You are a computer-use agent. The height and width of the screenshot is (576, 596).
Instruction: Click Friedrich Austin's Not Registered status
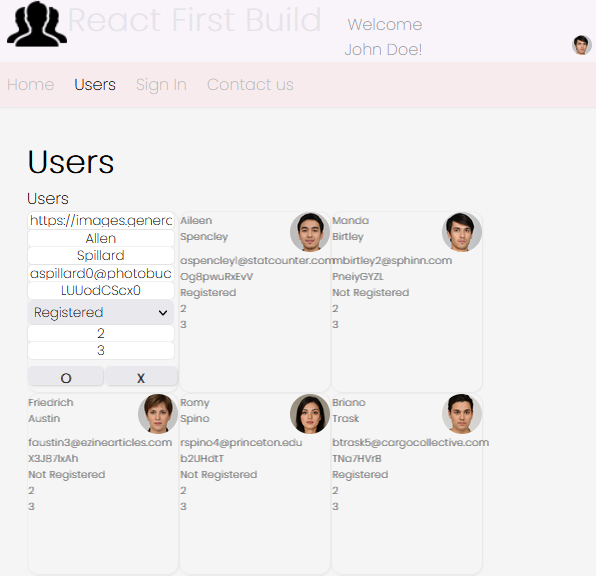[67, 474]
